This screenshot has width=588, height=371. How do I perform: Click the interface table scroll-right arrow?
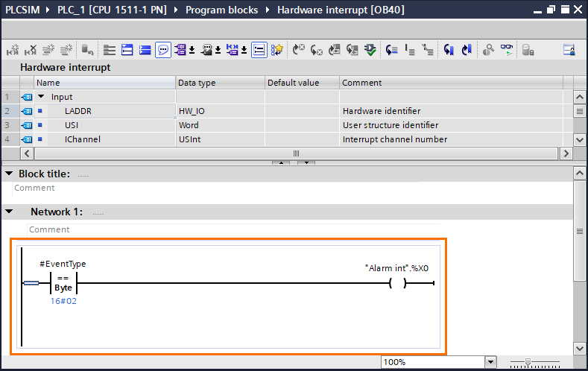pos(566,153)
